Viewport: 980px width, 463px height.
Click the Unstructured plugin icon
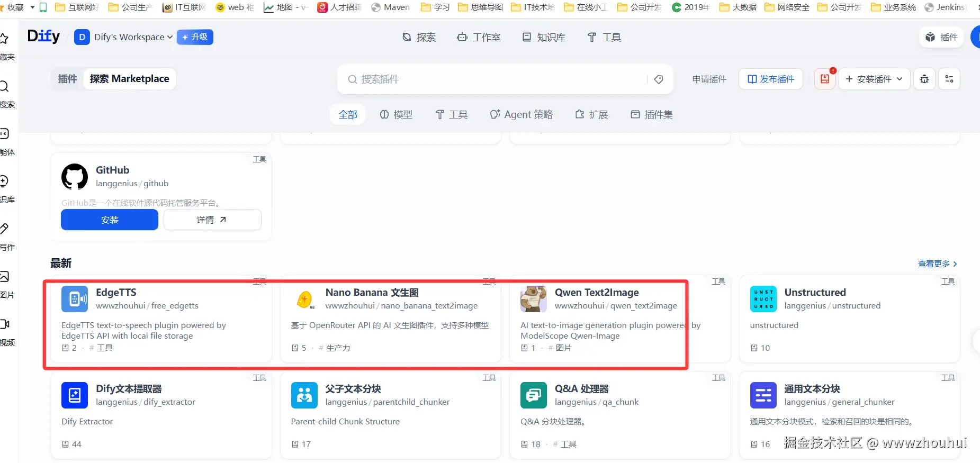tap(763, 299)
